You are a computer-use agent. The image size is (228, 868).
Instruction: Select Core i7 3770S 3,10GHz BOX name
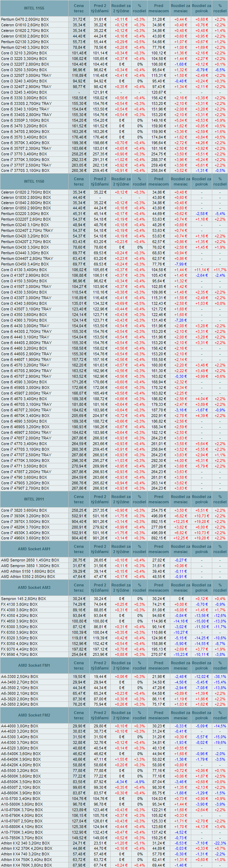(25, 171)
